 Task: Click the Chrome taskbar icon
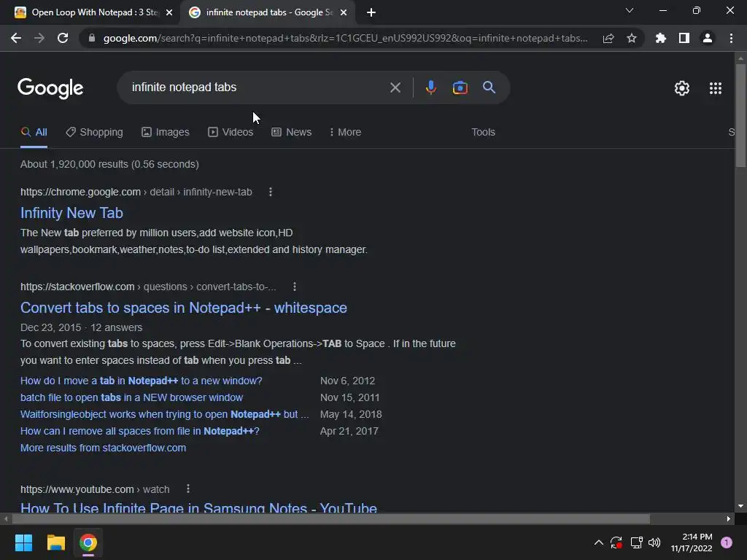click(x=88, y=542)
